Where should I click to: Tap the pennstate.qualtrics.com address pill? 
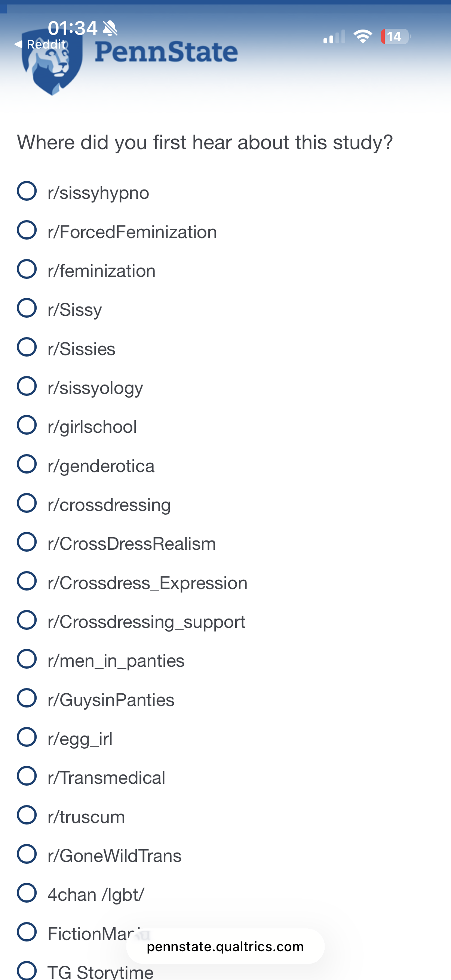[x=225, y=946]
